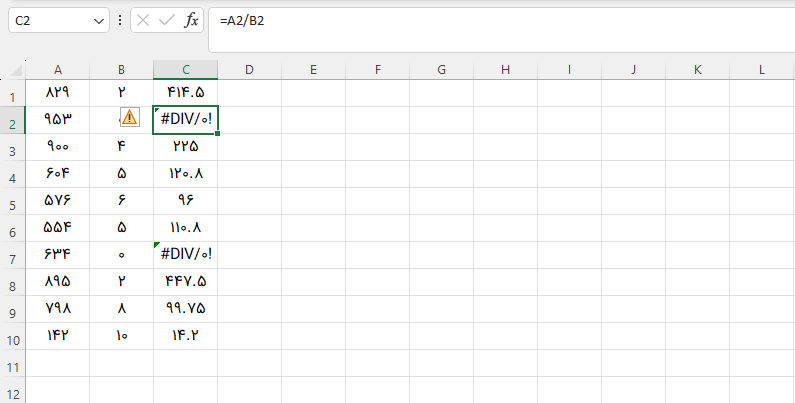This screenshot has width=795, height=403.
Task: Select column A header
Action: 58,70
